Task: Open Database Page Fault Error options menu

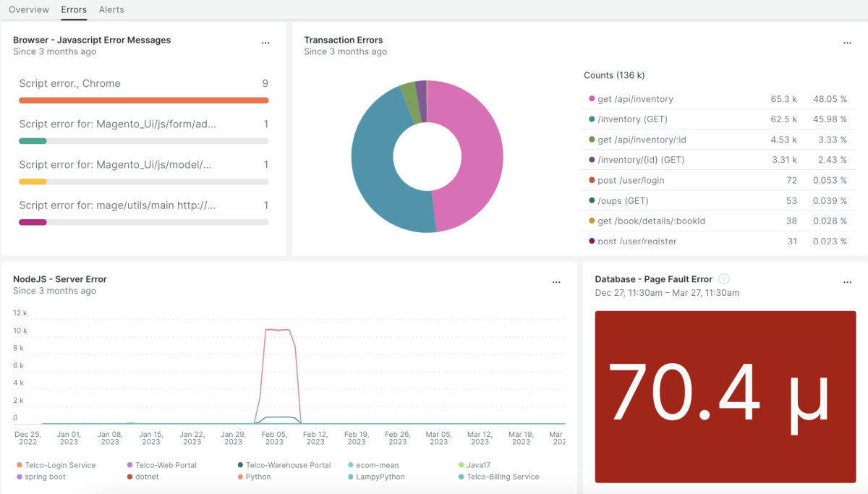Action: click(847, 282)
